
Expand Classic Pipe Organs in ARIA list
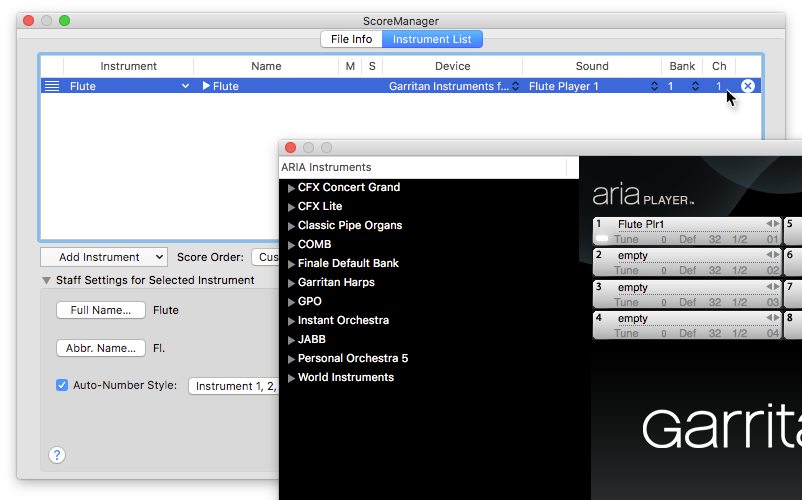tap(291, 225)
